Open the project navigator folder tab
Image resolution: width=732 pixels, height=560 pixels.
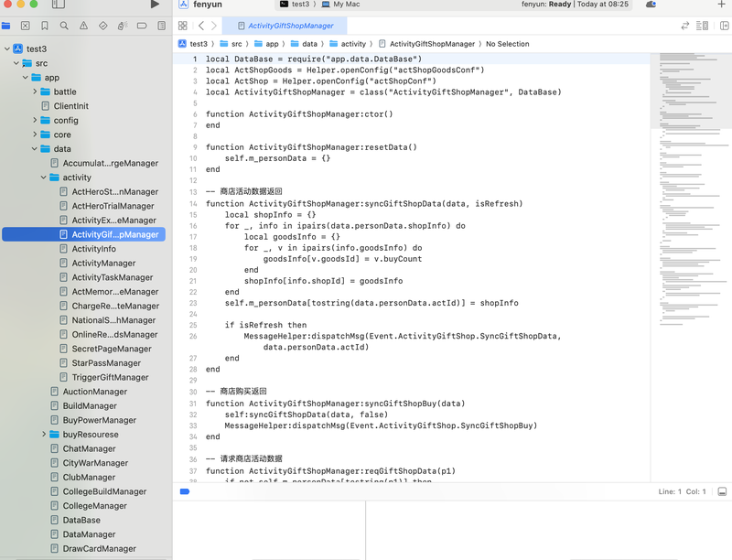tap(6, 26)
